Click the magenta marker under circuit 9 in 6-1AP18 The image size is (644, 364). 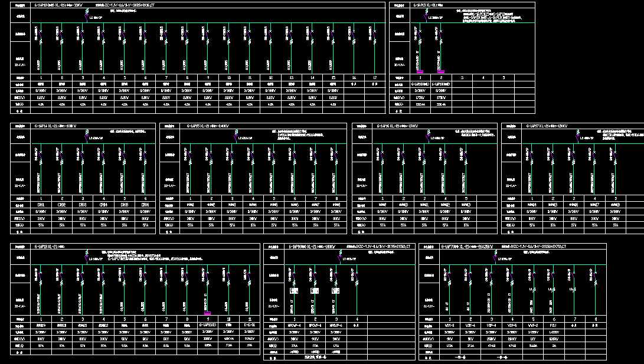pyautogui.click(x=207, y=313)
